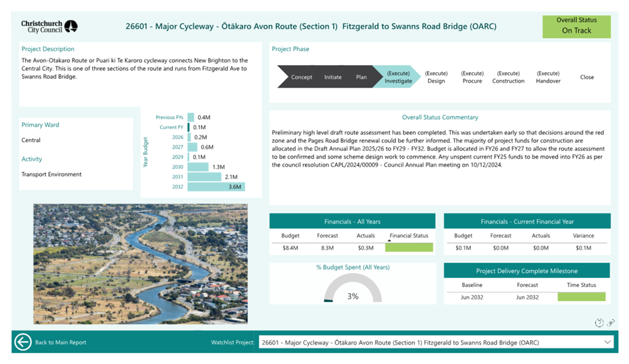Click the Project Phase heading
This screenshot has width=629, height=364.
pos(290,49)
